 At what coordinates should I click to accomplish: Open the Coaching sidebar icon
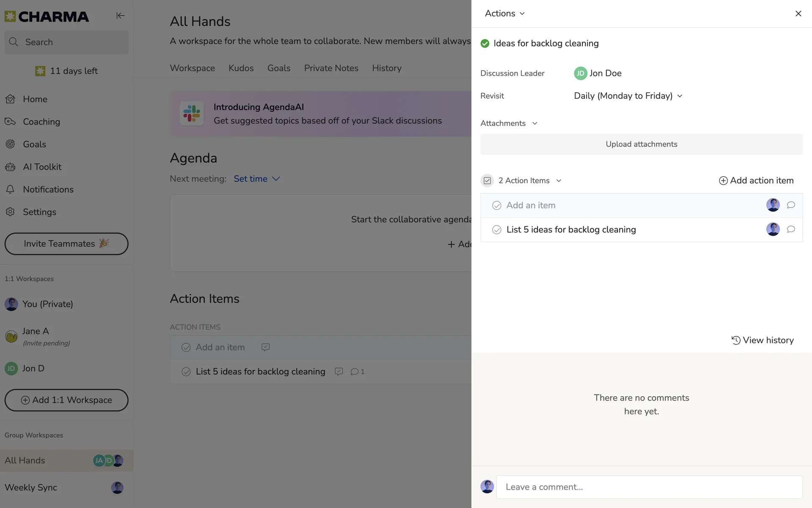pos(10,121)
